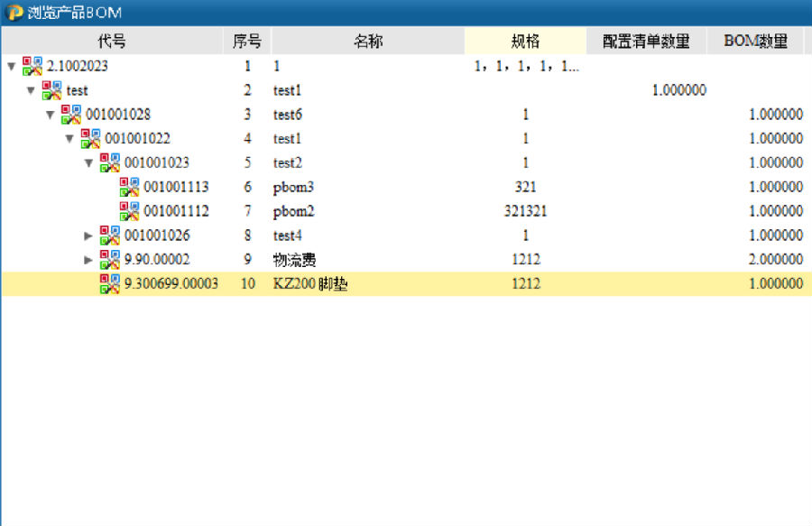
Task: Select tree item 001001113
Action: pyautogui.click(x=176, y=187)
